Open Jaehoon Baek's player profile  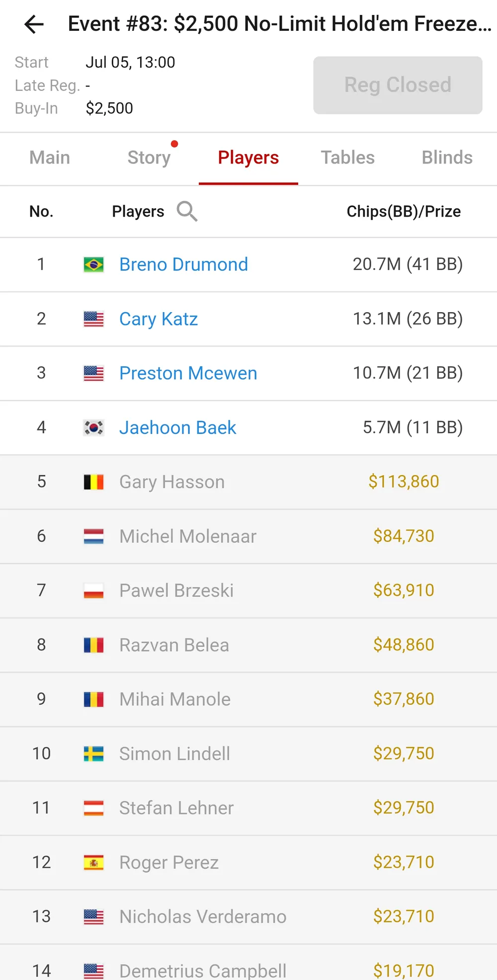[x=177, y=427]
